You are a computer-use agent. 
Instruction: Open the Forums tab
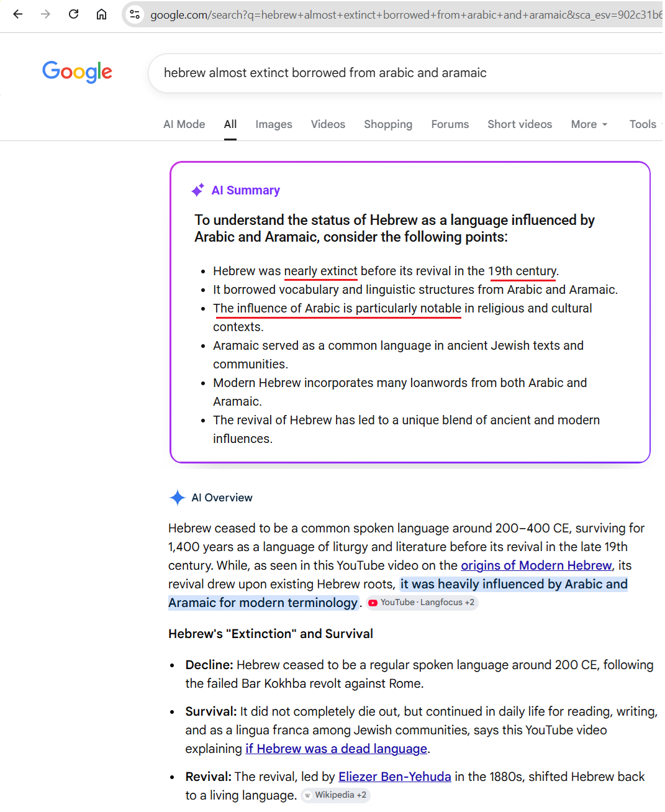(450, 124)
